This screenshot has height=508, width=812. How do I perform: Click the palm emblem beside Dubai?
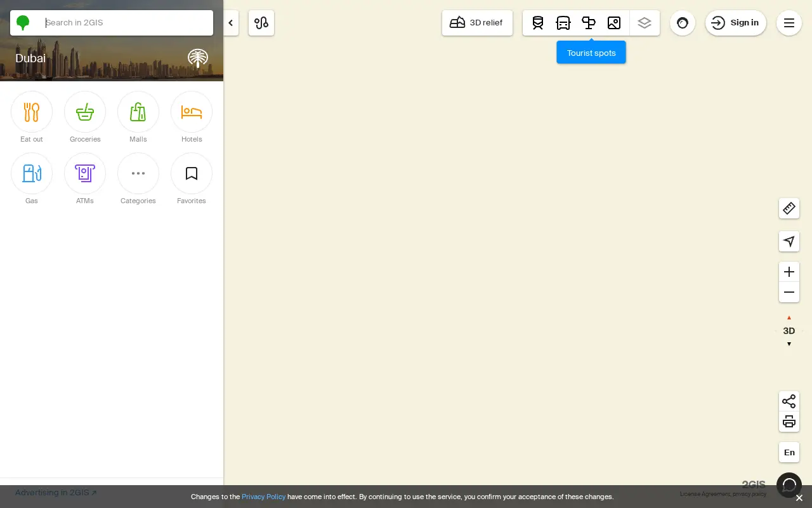coord(198,58)
